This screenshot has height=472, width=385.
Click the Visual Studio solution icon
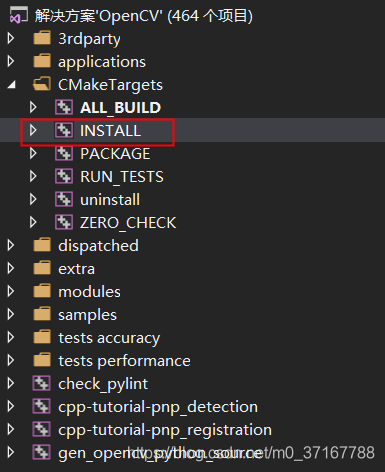[18, 15]
